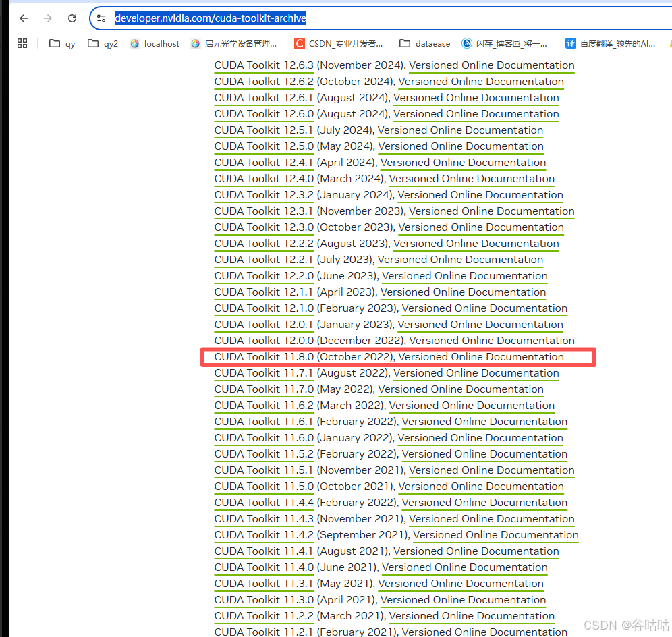Open the CSDN_专业开发者 bookmark
The height and width of the screenshot is (637, 672).
pos(339,43)
